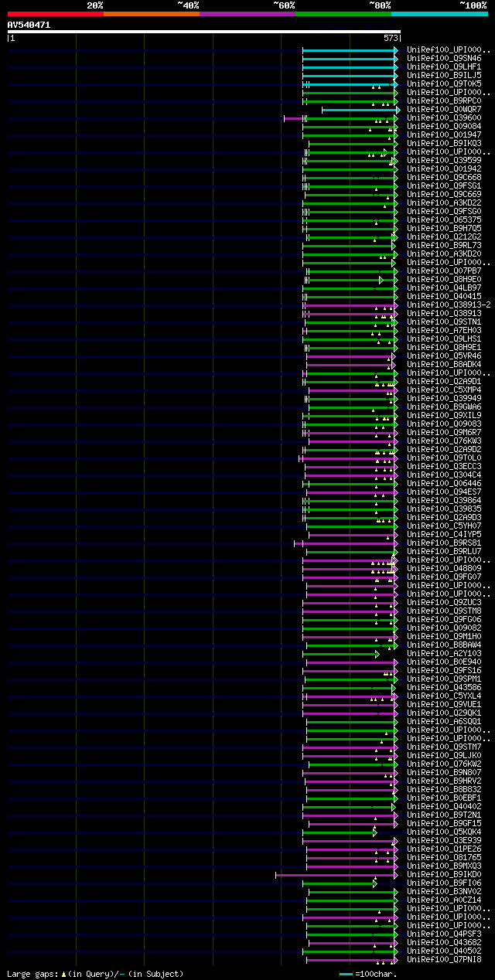
Task: Select the UniRef100_Q01942 label
Action: [444, 168]
